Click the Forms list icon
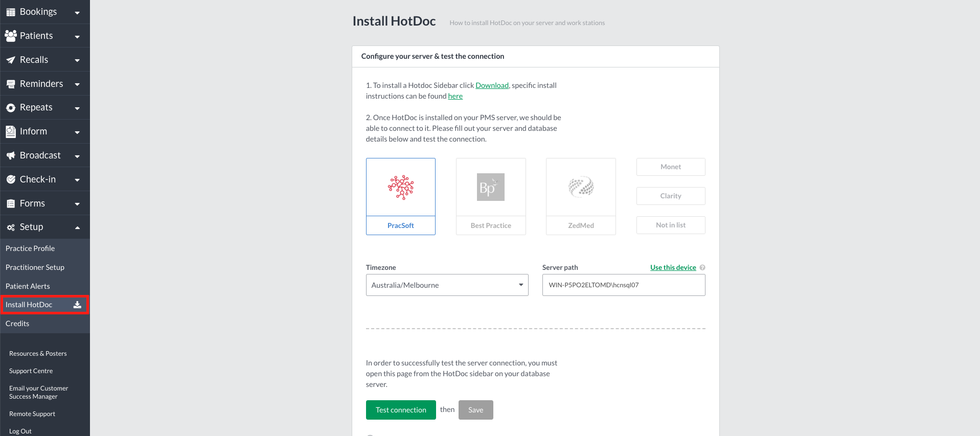Image resolution: width=980 pixels, height=436 pixels. click(x=11, y=203)
